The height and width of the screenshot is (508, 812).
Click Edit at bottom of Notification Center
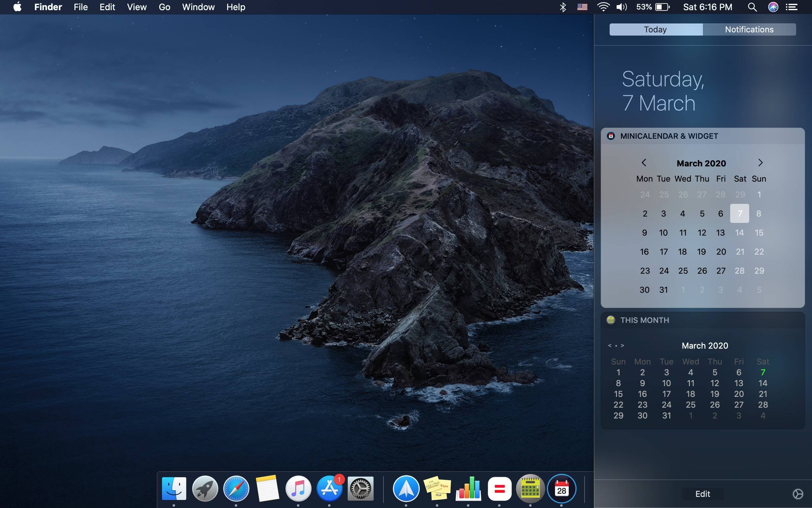pyautogui.click(x=703, y=494)
